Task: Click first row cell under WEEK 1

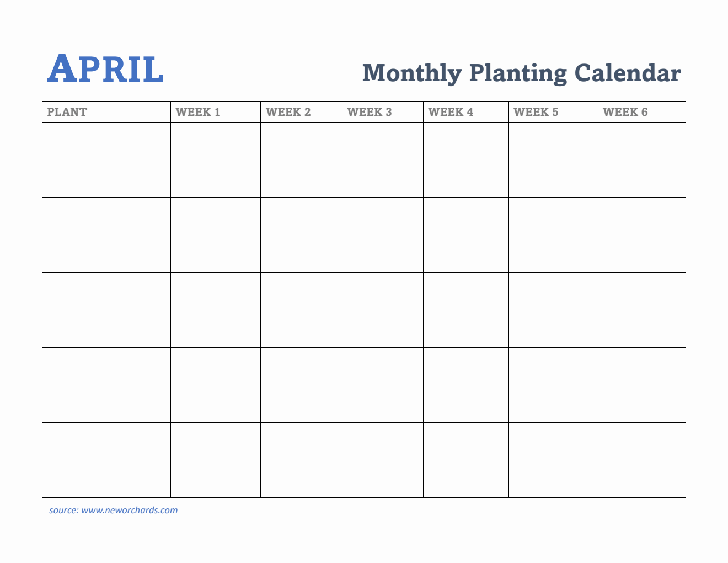Action: pos(215,141)
